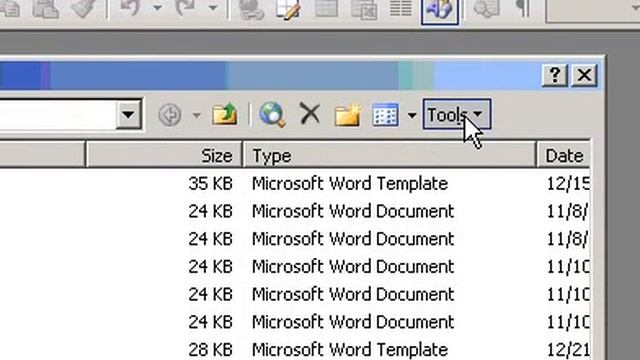Open the Back button history dropdown arrow

pyautogui.click(x=196, y=116)
